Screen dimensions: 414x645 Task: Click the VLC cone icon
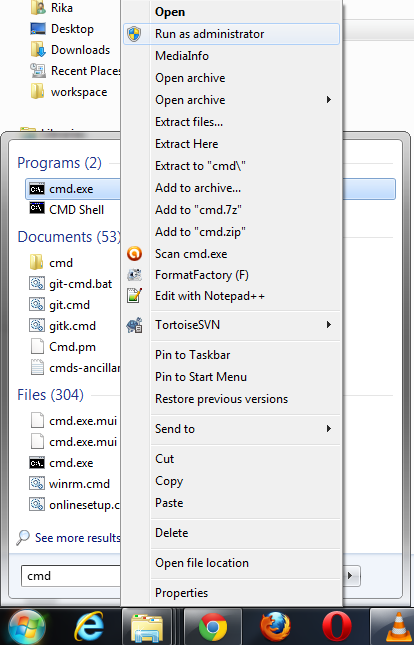point(398,627)
